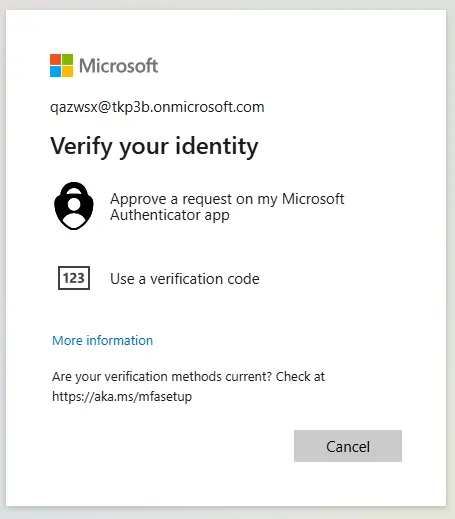Select Use a verification code option
The height and width of the screenshot is (519, 455).
[x=185, y=279]
